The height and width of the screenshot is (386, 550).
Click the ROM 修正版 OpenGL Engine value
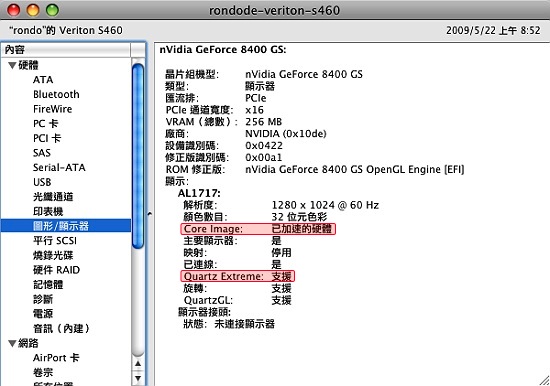(355, 169)
